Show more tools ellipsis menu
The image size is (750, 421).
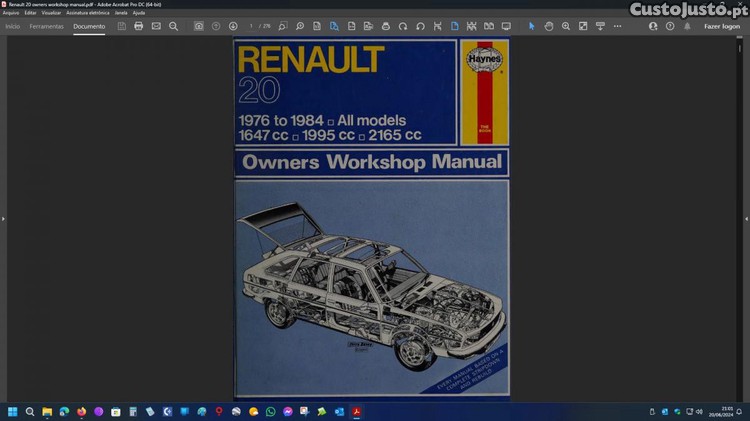pos(617,26)
